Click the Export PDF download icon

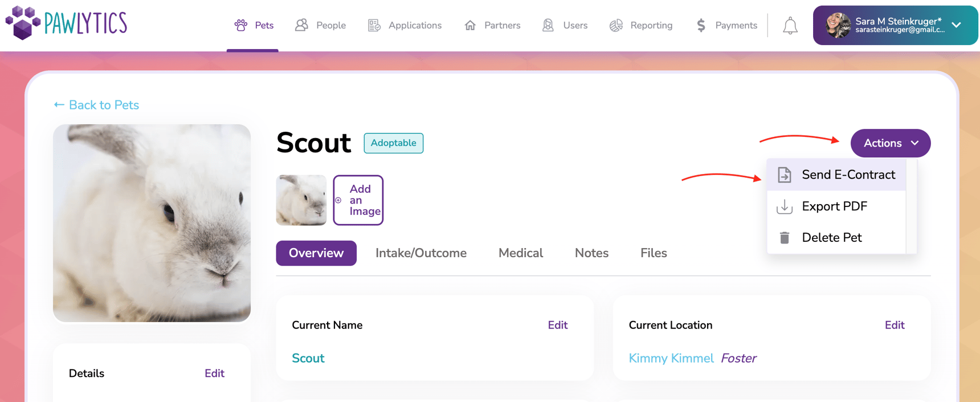785,206
